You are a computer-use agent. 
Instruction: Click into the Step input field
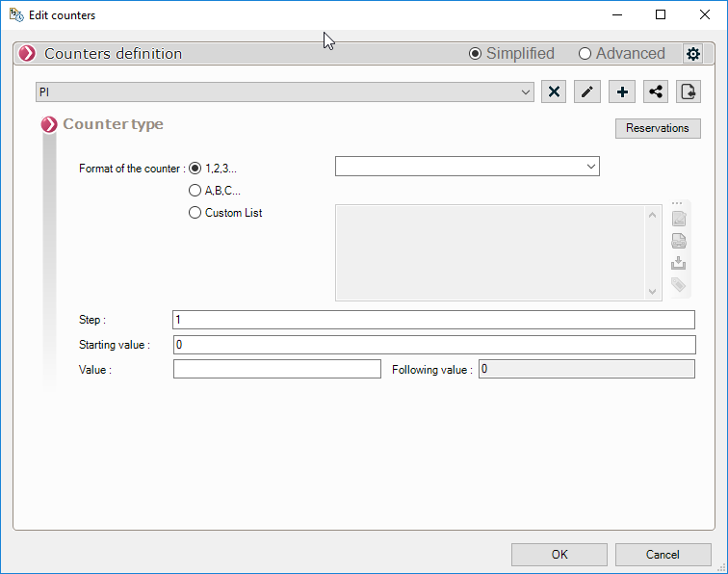[x=433, y=320]
